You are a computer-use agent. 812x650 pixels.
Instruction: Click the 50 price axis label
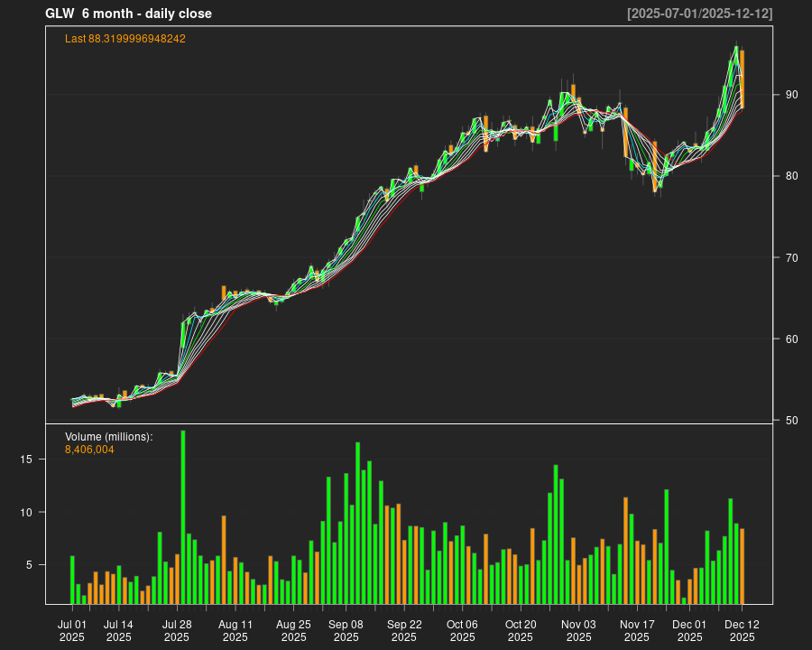pos(791,422)
